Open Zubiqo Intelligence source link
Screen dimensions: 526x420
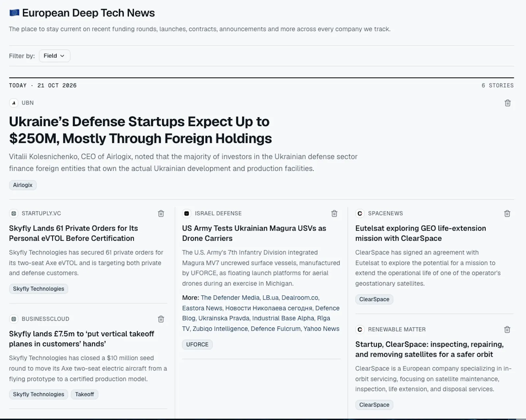coord(220,329)
